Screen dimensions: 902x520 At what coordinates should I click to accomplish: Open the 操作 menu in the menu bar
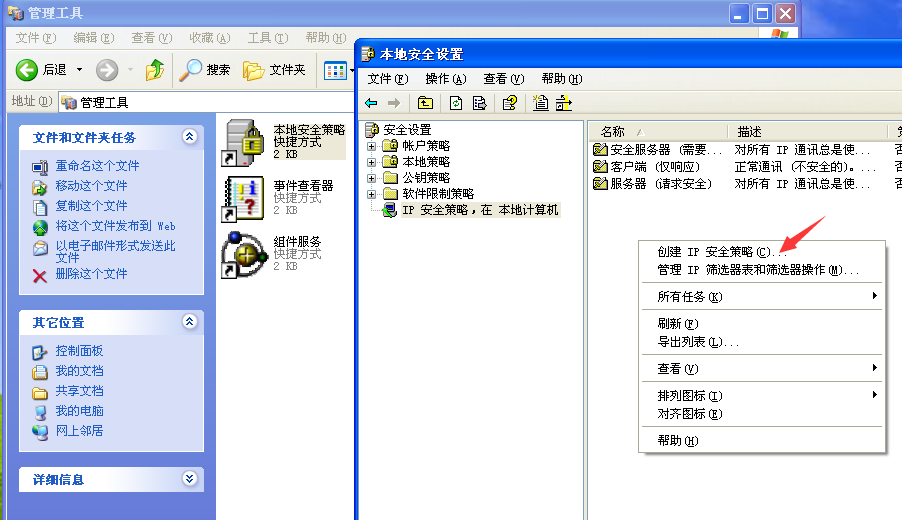click(445, 79)
